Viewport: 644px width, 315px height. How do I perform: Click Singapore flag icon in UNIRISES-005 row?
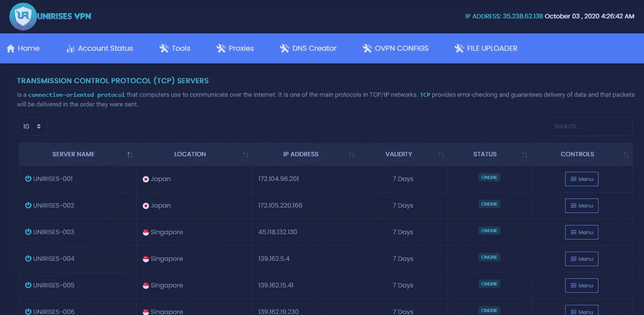146,285
